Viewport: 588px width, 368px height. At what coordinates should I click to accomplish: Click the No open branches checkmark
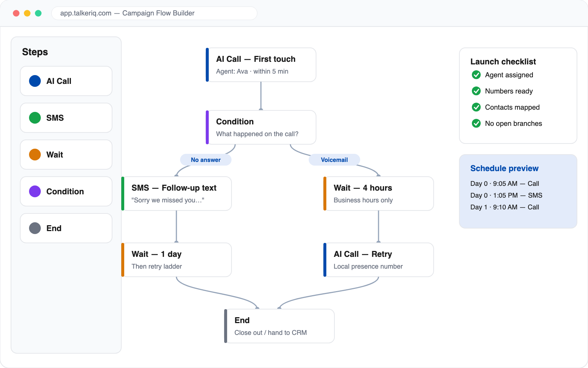[476, 124]
